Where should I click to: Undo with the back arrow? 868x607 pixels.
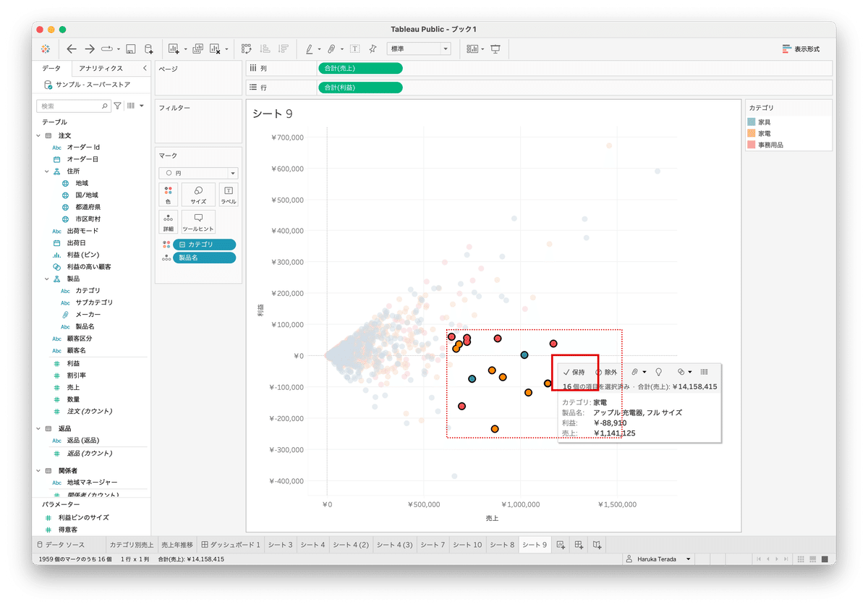tap(71, 48)
